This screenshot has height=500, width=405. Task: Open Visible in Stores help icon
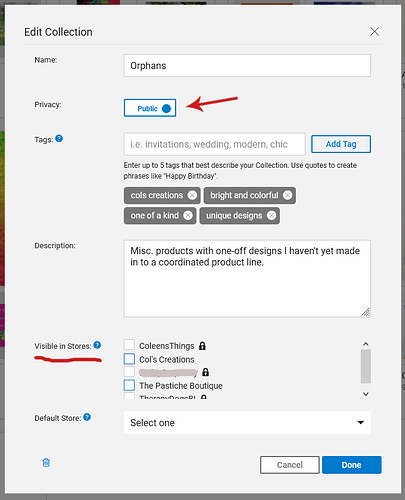[97, 345]
